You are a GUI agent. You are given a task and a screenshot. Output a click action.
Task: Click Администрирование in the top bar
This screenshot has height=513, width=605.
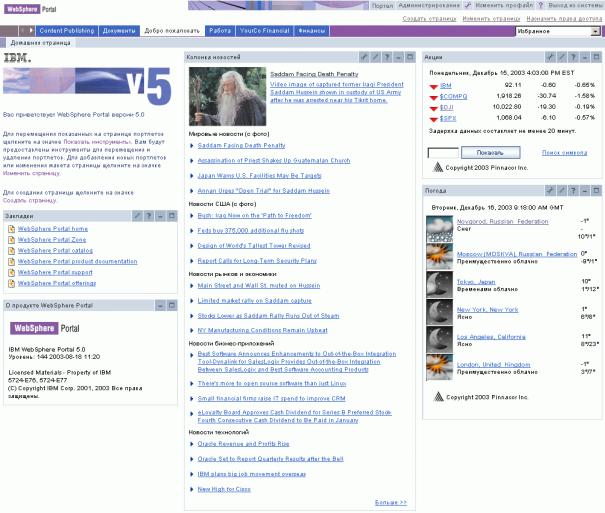pyautogui.click(x=429, y=5)
